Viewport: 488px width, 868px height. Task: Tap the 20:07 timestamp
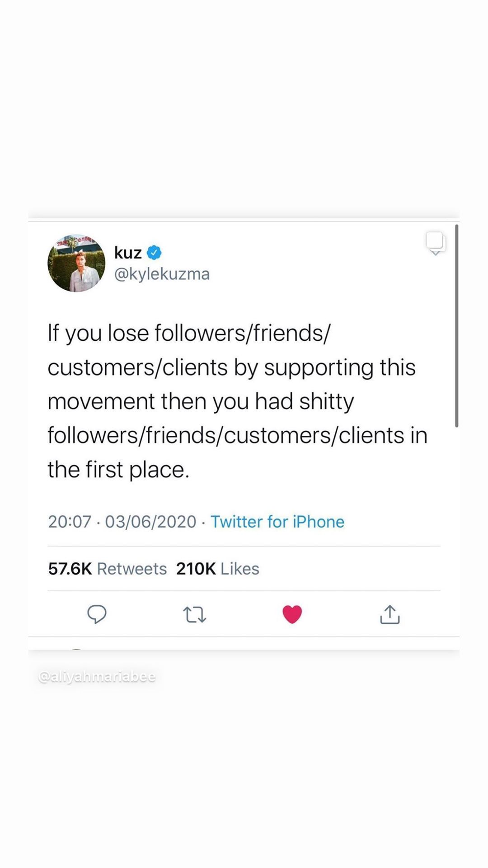pyautogui.click(x=70, y=522)
